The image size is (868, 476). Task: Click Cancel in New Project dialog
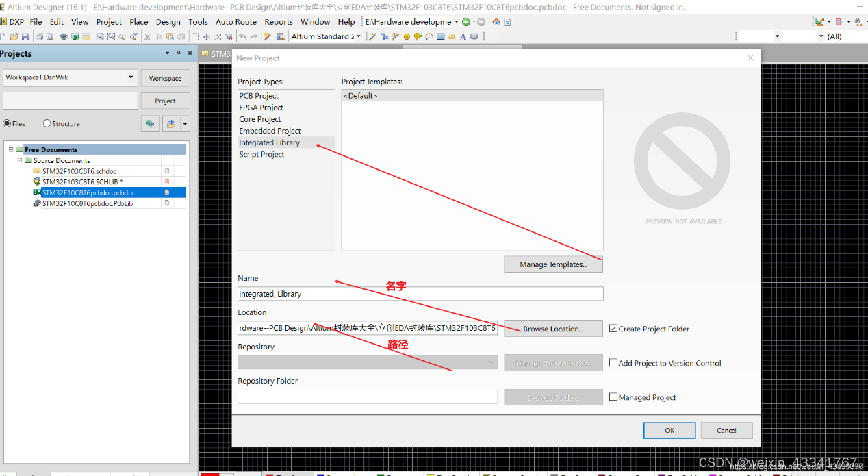726,430
